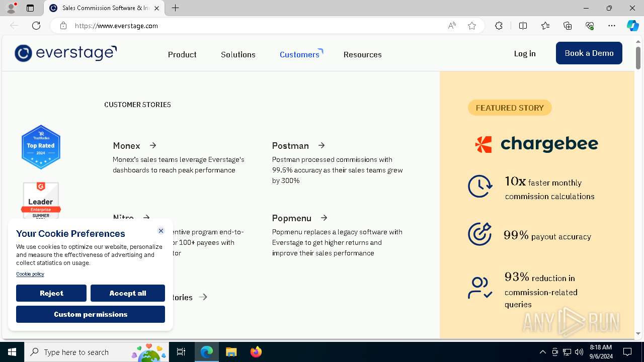This screenshot has height=362, width=644.
Task: Click the G2 Leader Enterprise badge
Action: pyautogui.click(x=41, y=200)
